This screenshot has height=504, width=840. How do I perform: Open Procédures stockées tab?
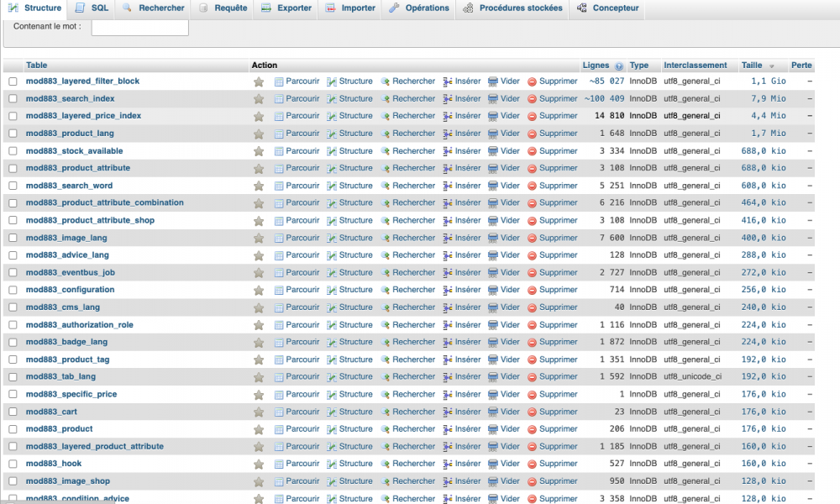512,8
